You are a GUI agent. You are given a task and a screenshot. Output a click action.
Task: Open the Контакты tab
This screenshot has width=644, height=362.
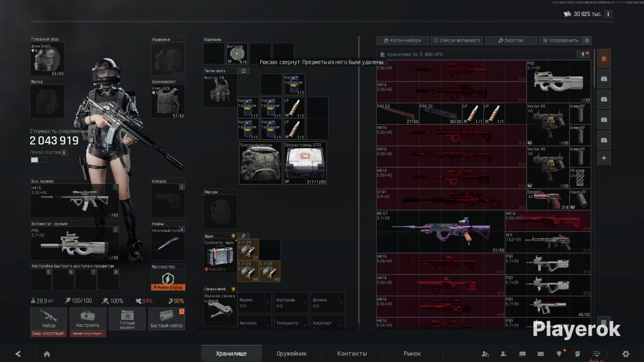pyautogui.click(x=352, y=353)
